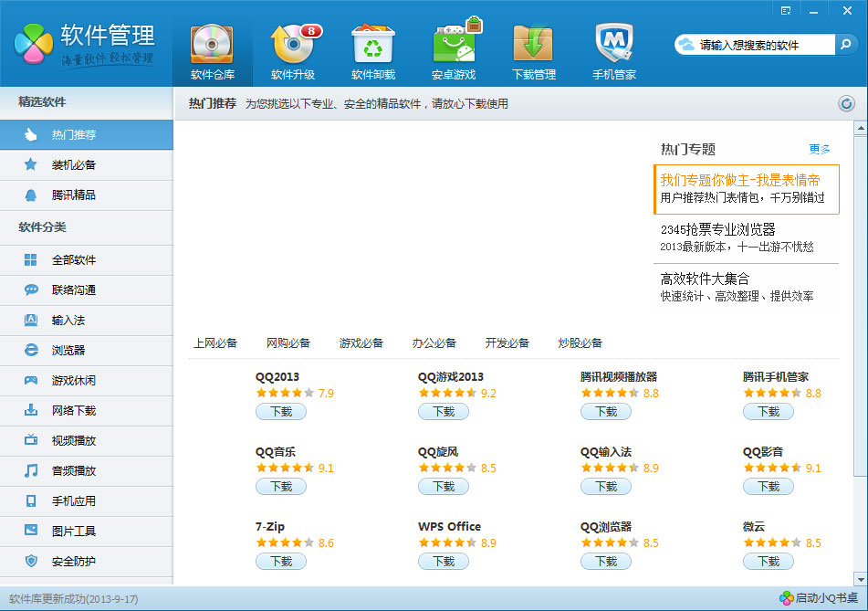Click status text 软件库更新成功(2013-9-17)
The height and width of the screenshot is (611, 868).
click(74, 599)
